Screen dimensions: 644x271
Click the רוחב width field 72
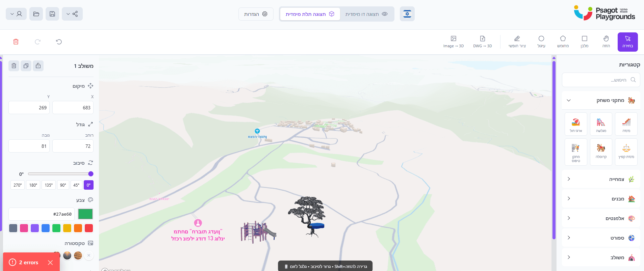coord(73,146)
